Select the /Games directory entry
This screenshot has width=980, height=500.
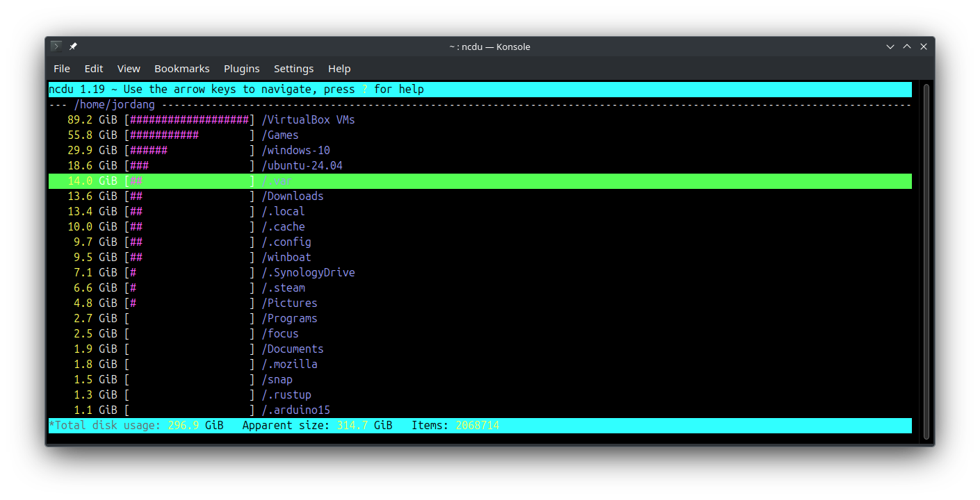pos(280,135)
